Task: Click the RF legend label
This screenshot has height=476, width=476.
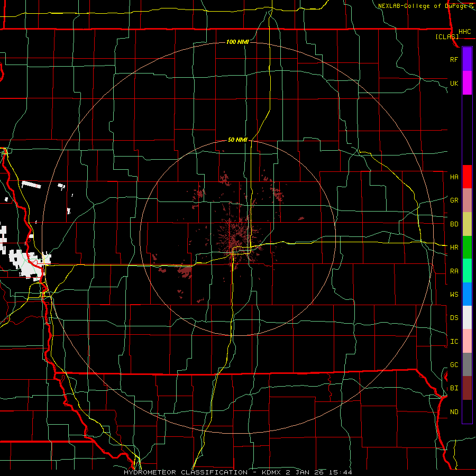Action: click(x=454, y=59)
